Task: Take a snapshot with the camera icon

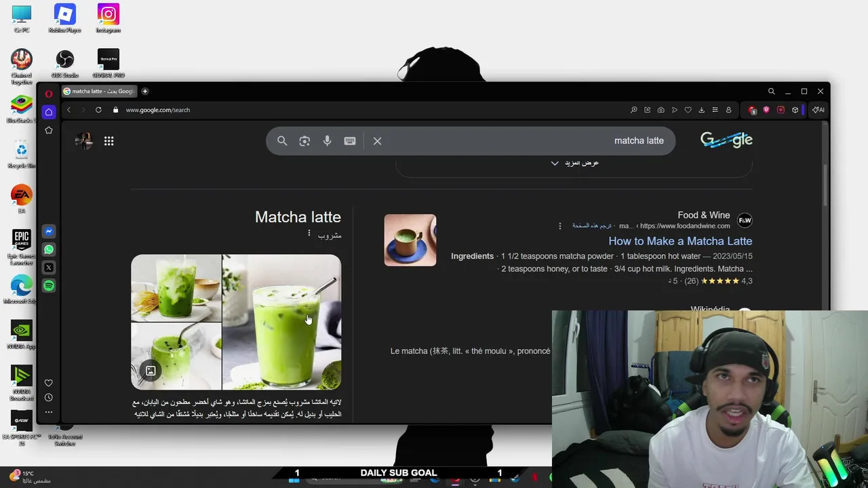Action: 660,110
